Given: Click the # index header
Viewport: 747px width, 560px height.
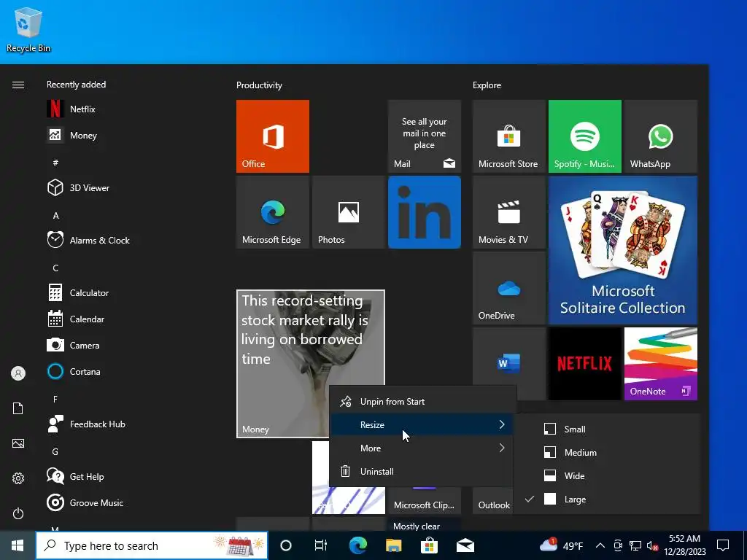Looking at the screenshot, I should [x=55, y=163].
